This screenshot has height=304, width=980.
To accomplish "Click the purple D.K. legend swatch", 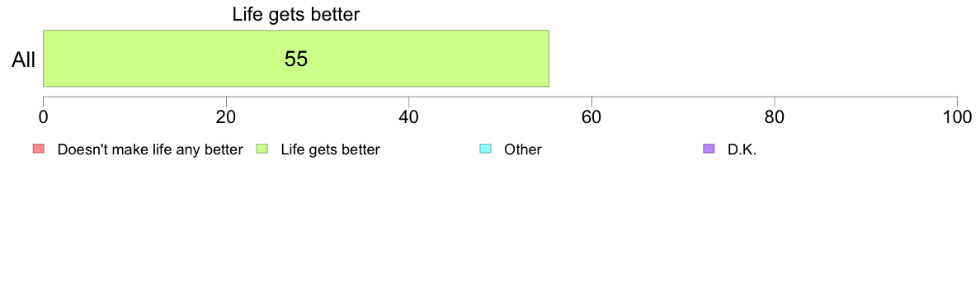I will 709,149.
